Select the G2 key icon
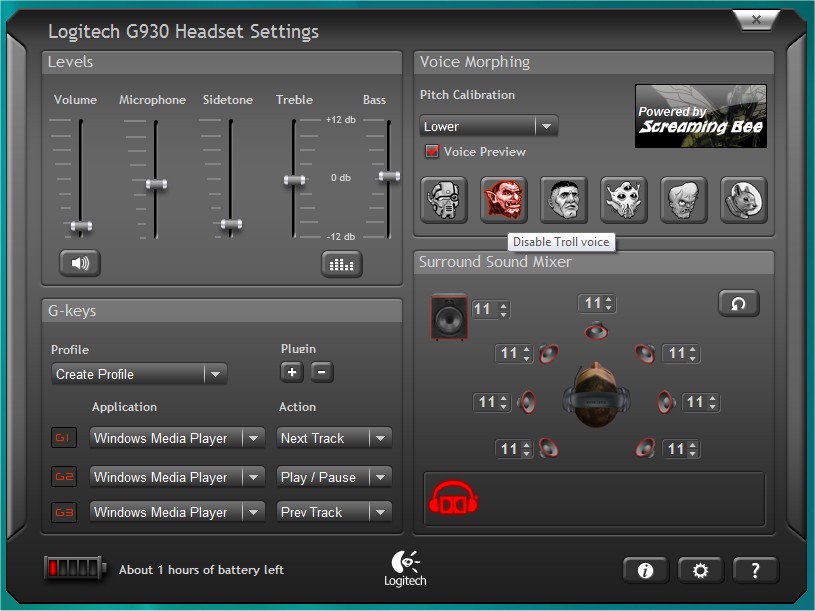Image resolution: width=815 pixels, height=611 pixels. point(63,476)
